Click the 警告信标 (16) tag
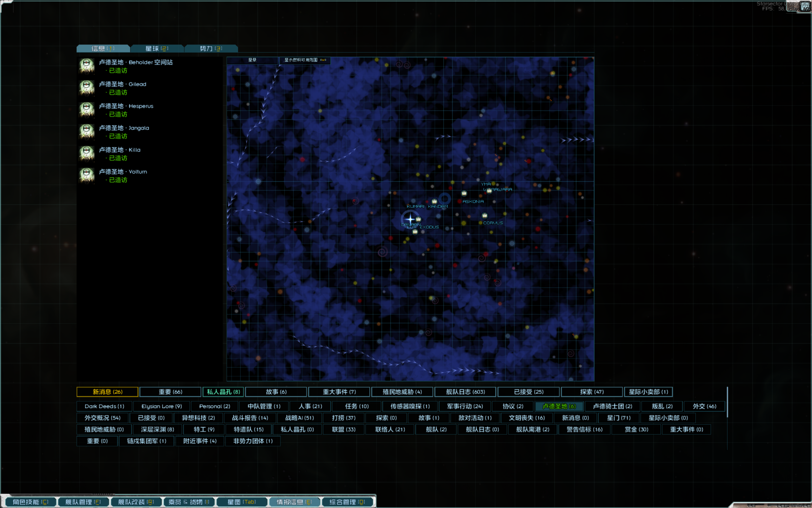This screenshot has height=508, width=812. pos(585,429)
